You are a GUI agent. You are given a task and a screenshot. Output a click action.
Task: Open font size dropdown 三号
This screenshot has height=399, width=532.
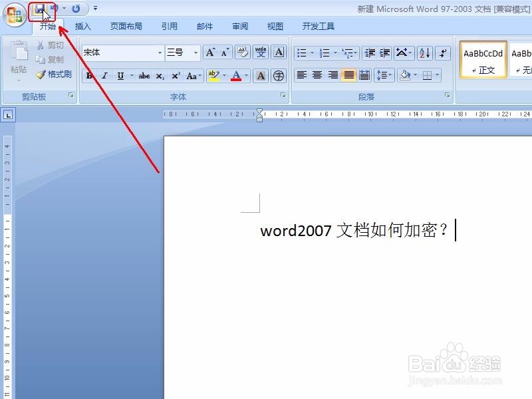pos(196,53)
